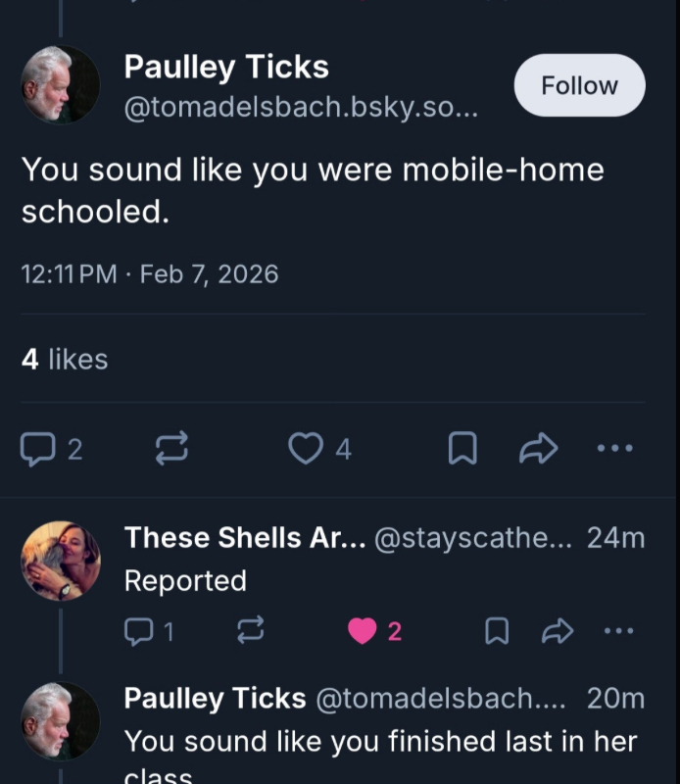Image resolution: width=680 pixels, height=784 pixels.
Task: Open the These Shells Ar... display name
Action: [244, 537]
